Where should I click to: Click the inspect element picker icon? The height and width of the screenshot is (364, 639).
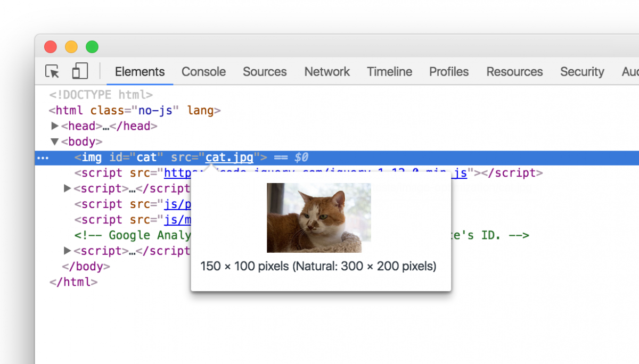52,71
